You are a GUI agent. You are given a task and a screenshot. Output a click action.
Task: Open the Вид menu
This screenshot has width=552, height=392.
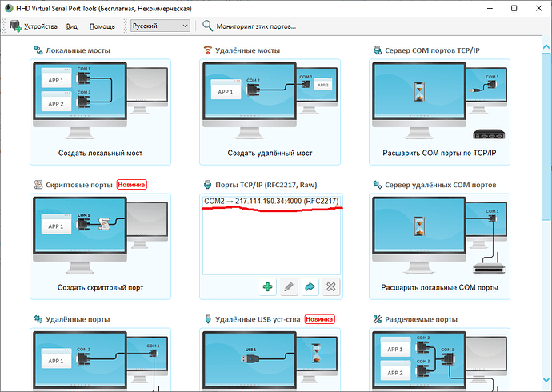(71, 26)
